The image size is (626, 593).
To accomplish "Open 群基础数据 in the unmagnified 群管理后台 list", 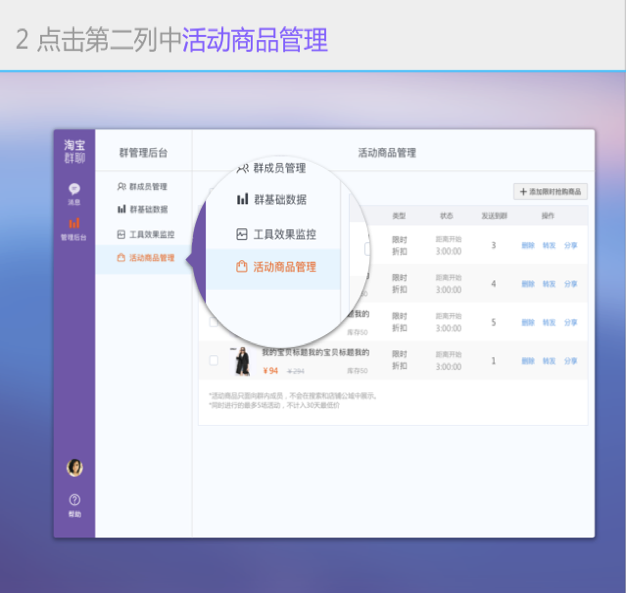I will [143, 209].
